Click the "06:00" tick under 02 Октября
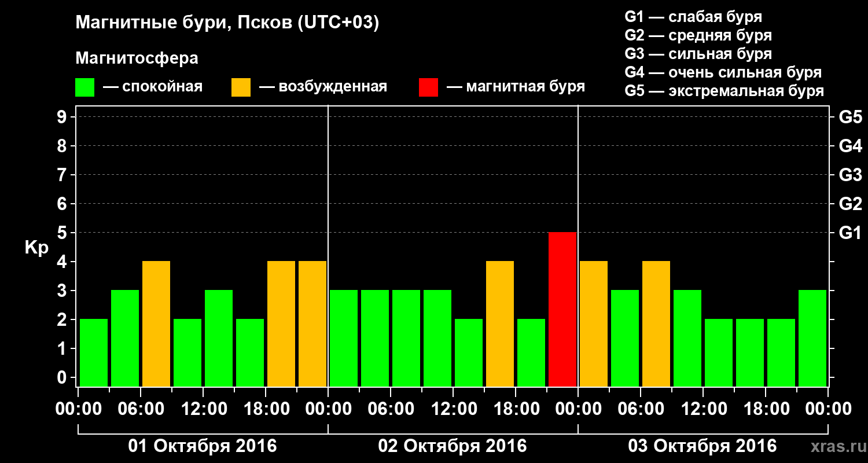The height and width of the screenshot is (463, 868). (391, 409)
